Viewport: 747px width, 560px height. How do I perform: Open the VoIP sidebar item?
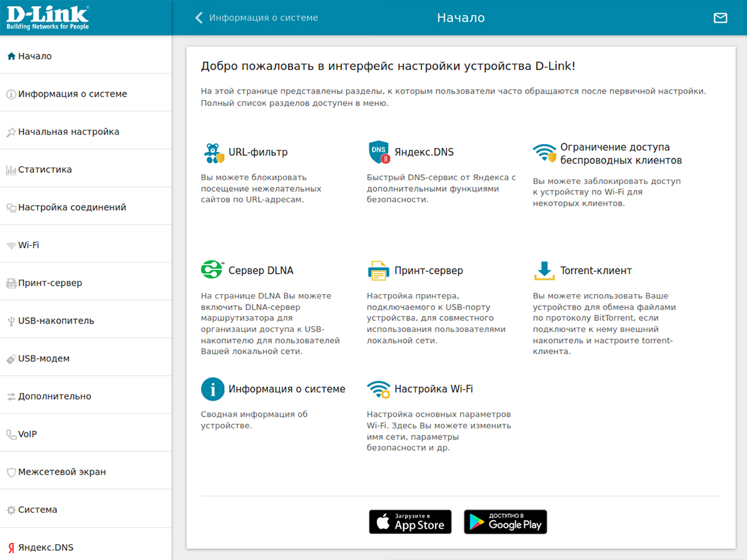coord(28,434)
